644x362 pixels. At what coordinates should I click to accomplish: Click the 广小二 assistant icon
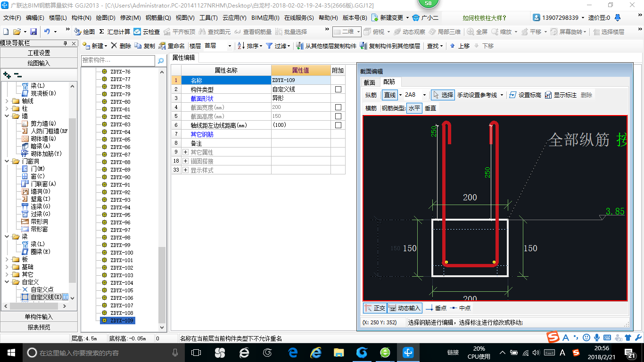(x=425, y=17)
